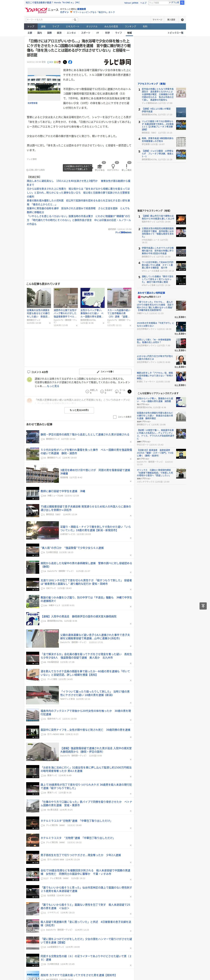The height and width of the screenshot is (980, 210).
Task: Open video ranking item 1 郡山市ビル火事
Action: (158, 217)
